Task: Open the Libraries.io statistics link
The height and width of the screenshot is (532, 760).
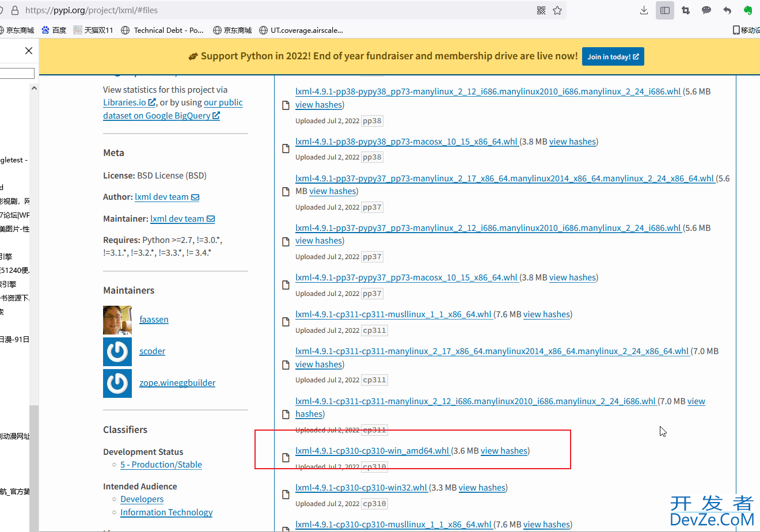Action: (x=129, y=102)
